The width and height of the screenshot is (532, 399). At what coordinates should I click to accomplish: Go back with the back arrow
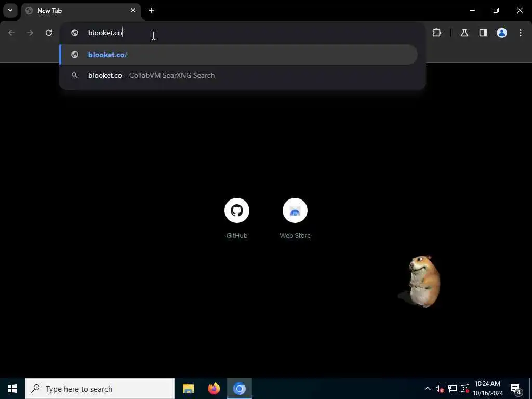pyautogui.click(x=11, y=33)
